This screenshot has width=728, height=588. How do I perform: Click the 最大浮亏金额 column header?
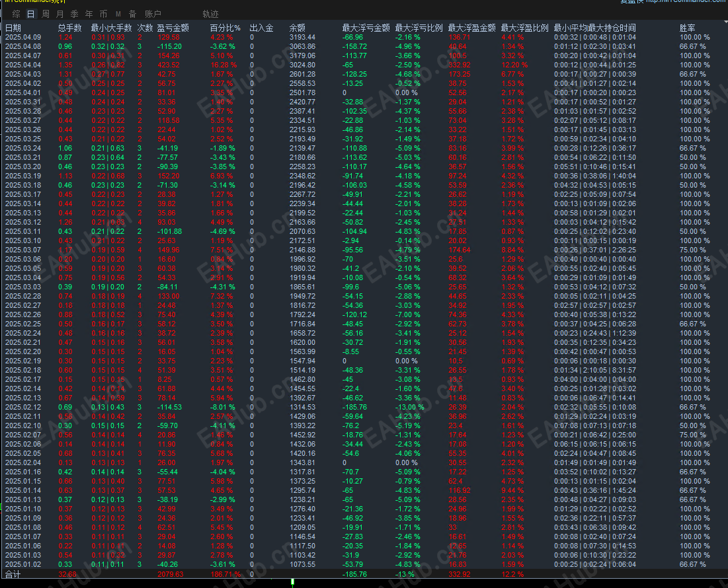[366, 28]
